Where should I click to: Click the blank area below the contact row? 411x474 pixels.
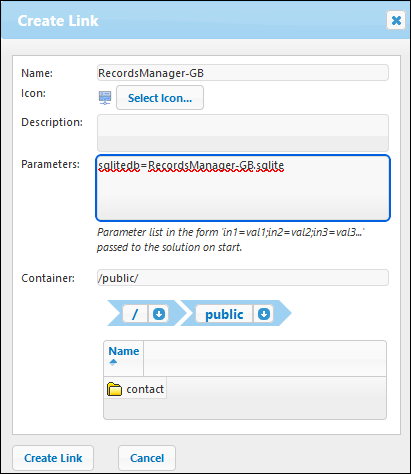pyautogui.click(x=245, y=409)
